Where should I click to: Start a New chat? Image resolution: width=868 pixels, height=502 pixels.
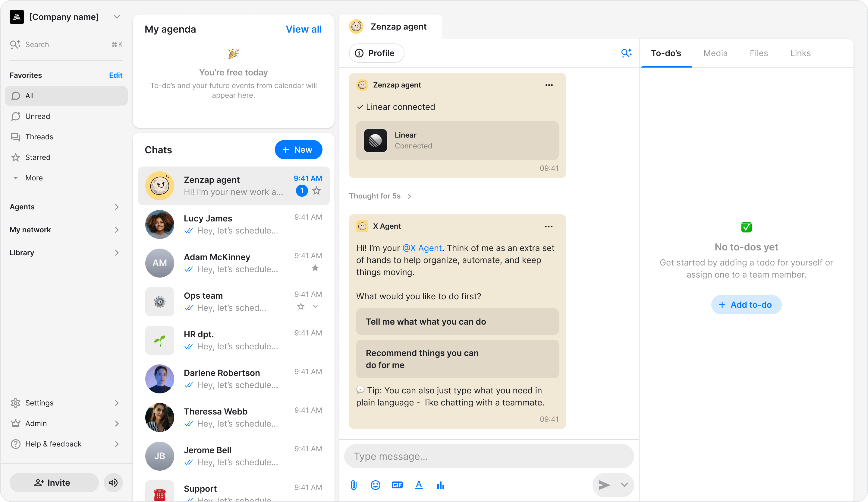click(298, 150)
